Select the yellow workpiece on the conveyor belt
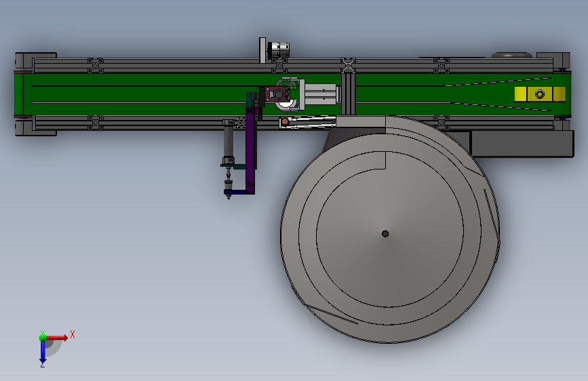Screen dimensions: 588x381 [x=540, y=94]
